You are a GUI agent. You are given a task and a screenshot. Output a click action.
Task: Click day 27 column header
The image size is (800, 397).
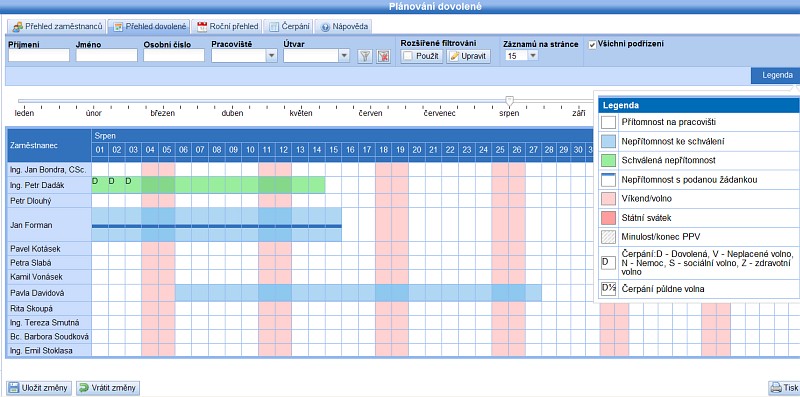pos(533,150)
